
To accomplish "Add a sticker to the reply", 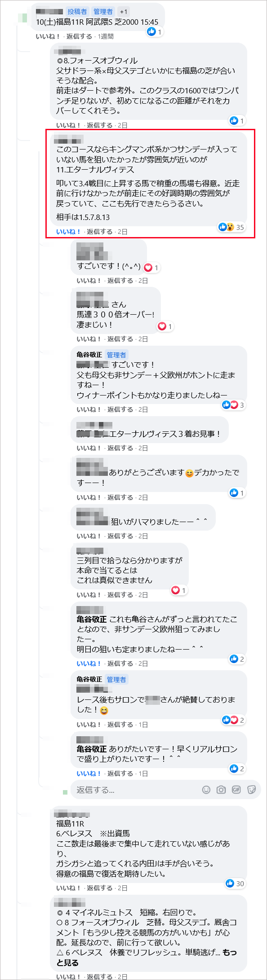I will pyautogui.click(x=251, y=790).
